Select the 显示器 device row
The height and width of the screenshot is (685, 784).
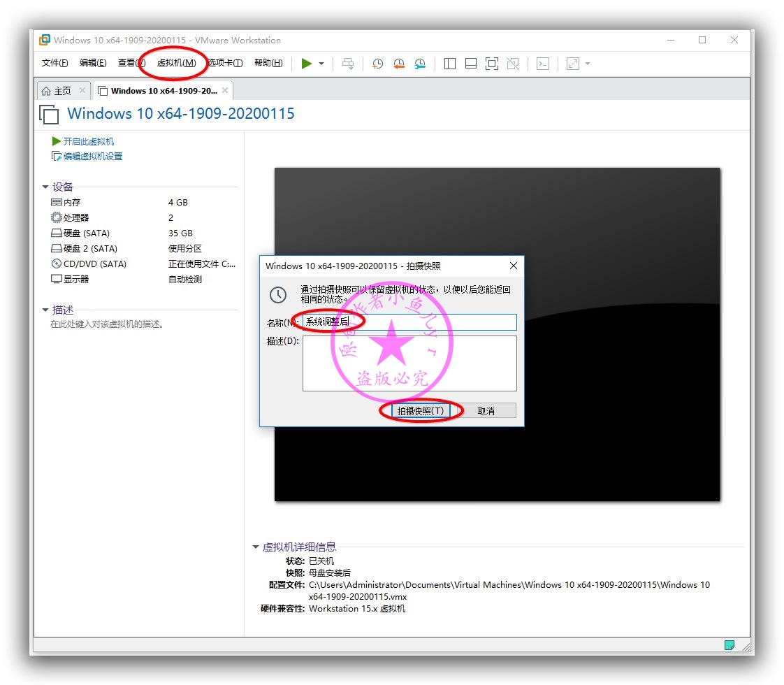143,280
